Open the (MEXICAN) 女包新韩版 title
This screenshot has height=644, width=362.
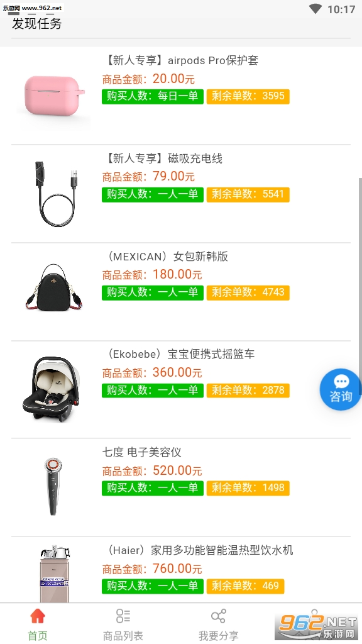point(165,257)
